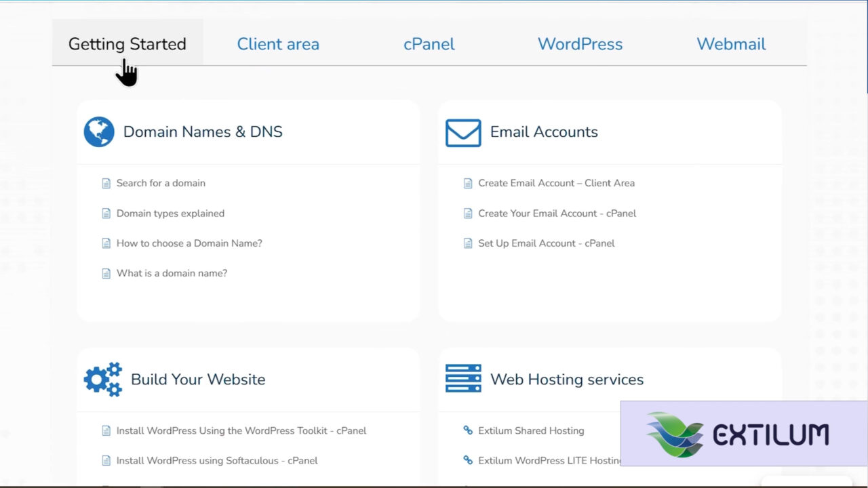The image size is (868, 488).
Task: Open the Webmail tab
Action: (731, 43)
